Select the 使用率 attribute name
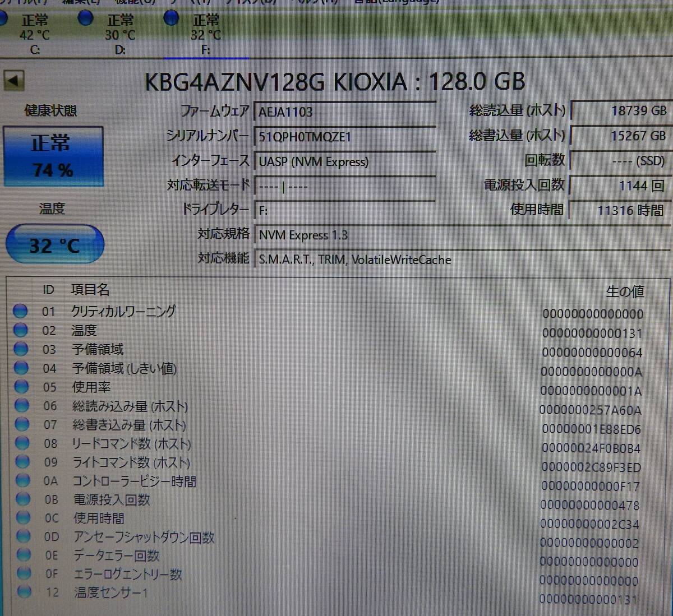 [91, 387]
